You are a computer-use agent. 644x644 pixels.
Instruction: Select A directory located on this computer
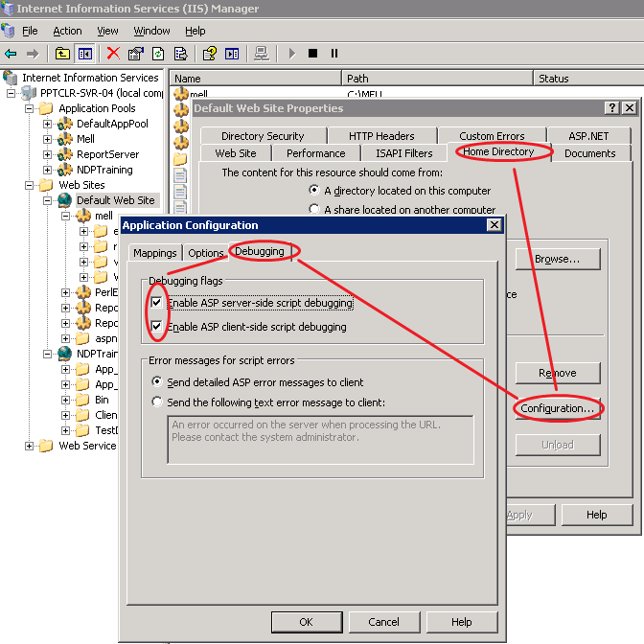313,190
